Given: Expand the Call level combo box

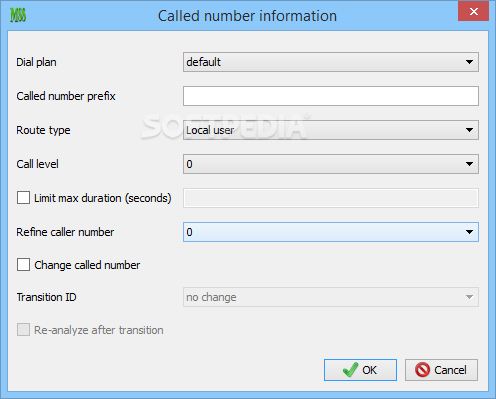Looking at the screenshot, I should coord(331,164).
